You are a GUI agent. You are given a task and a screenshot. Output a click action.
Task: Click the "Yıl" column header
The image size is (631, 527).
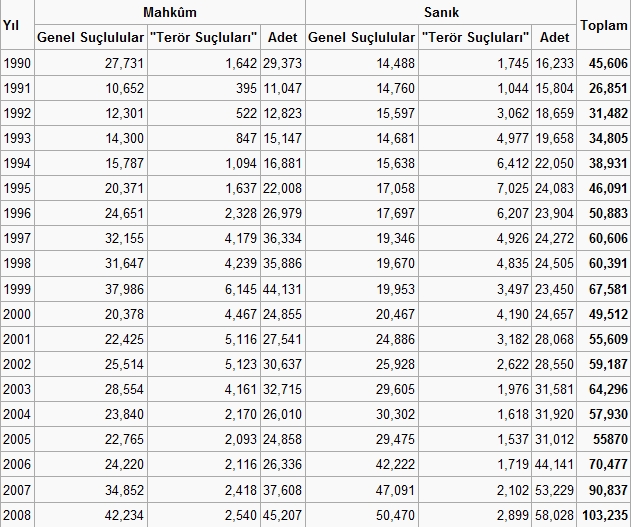pos(12,24)
